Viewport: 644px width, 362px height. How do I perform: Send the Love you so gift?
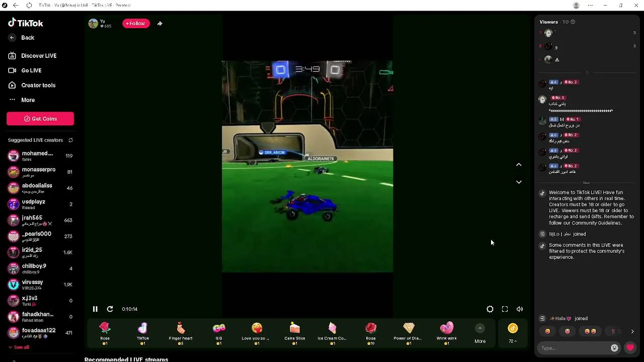pos(257,333)
